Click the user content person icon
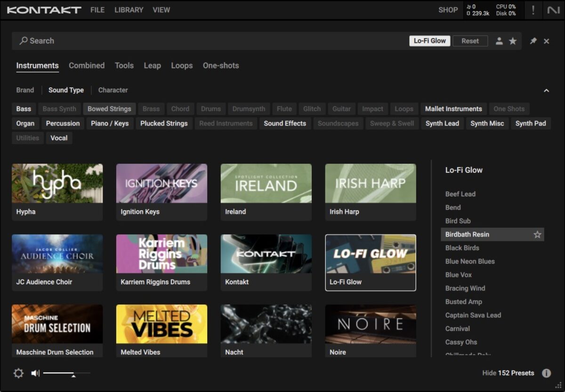 (499, 41)
